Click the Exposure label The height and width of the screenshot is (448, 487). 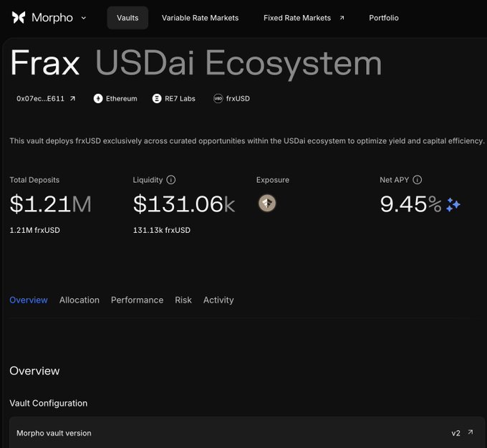(x=273, y=180)
